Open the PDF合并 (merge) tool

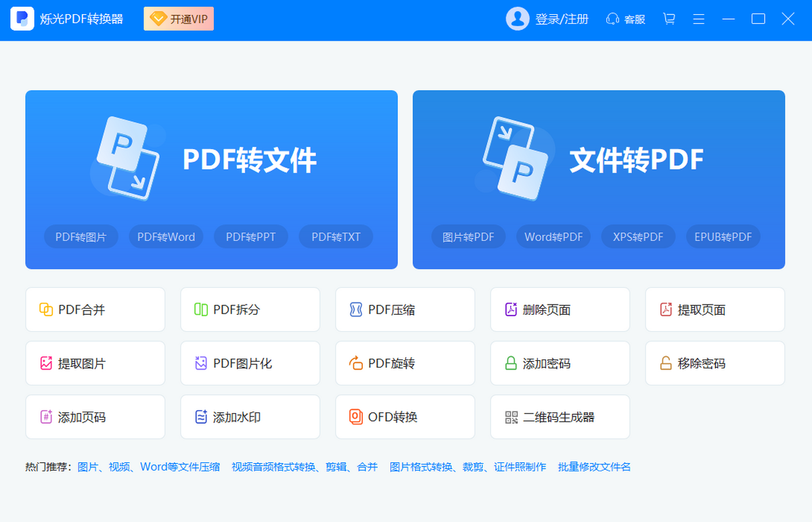tap(95, 309)
